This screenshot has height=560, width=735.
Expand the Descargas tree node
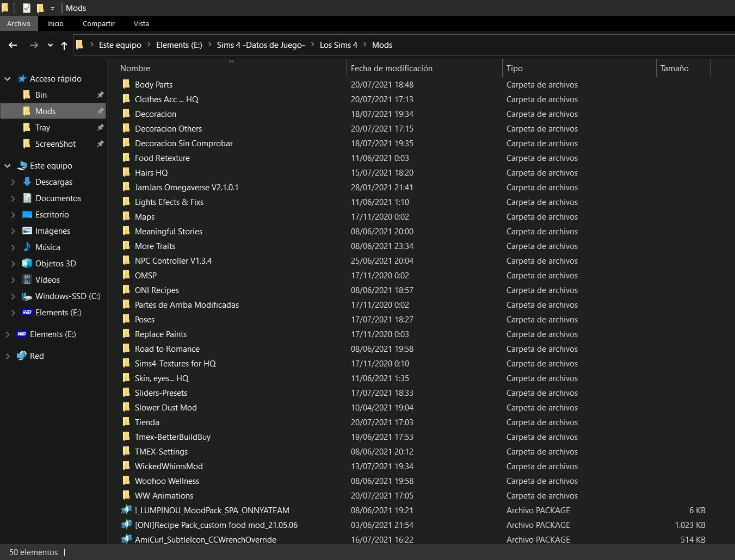(x=14, y=182)
